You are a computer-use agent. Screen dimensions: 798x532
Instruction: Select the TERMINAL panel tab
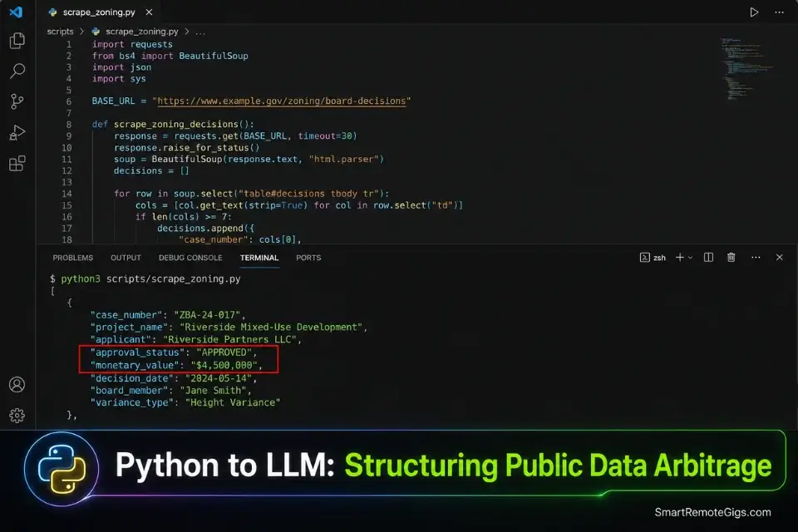pyautogui.click(x=259, y=258)
